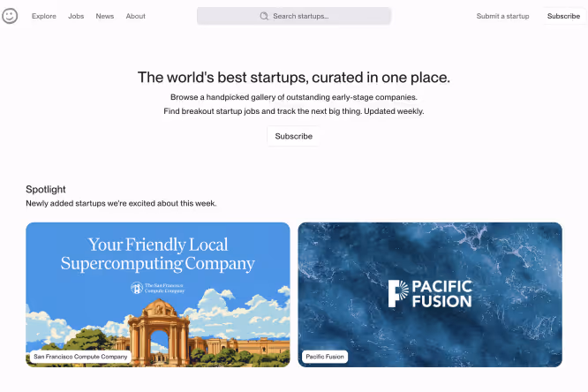Focus the Search startups field
Screen dimensions: 588x392
tap(294, 16)
